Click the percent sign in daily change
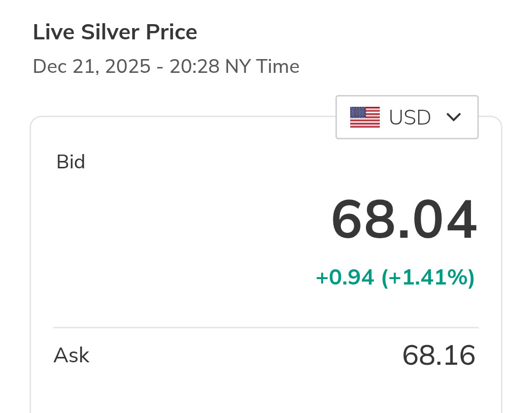This screenshot has height=413, width=532. click(x=457, y=278)
